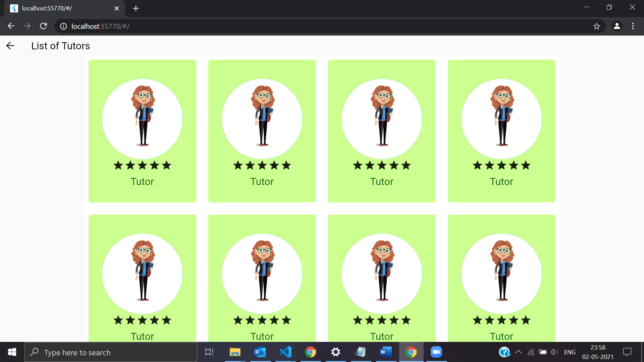Open a new browser tab
Viewport: 644px width, 362px height.
[136, 8]
